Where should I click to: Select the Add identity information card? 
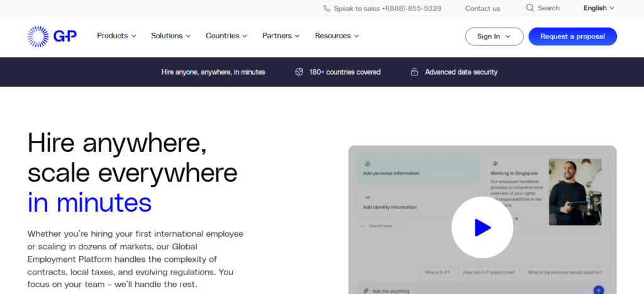pos(418,202)
